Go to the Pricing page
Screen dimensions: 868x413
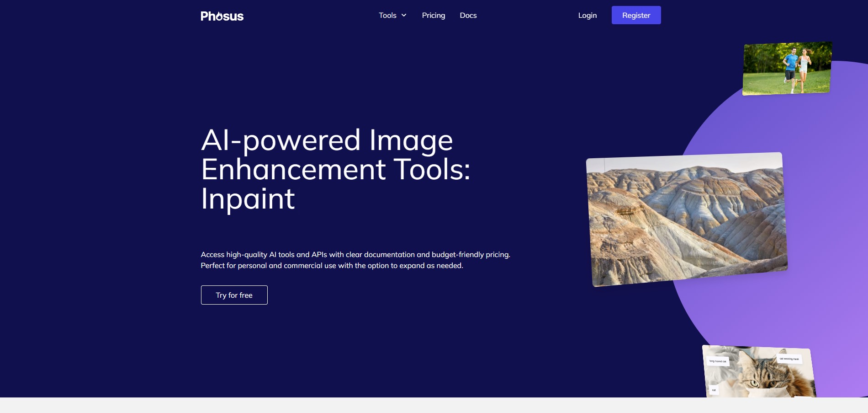(x=433, y=16)
